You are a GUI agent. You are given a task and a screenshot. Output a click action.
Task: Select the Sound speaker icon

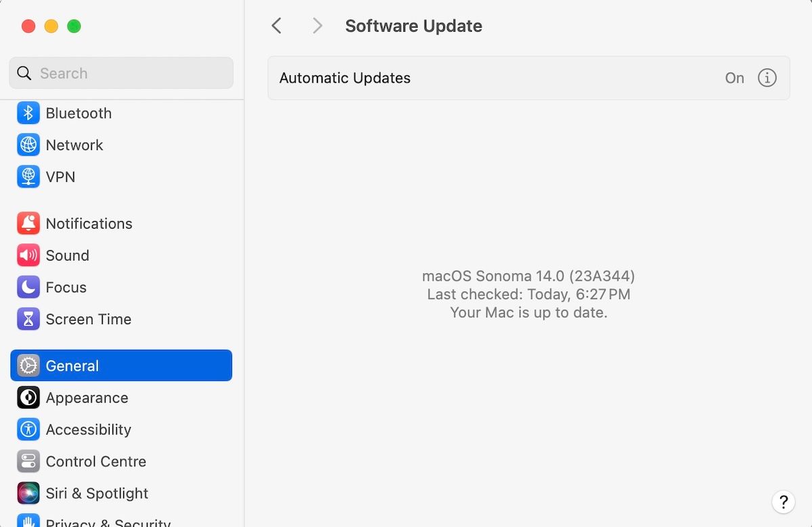pyautogui.click(x=28, y=255)
